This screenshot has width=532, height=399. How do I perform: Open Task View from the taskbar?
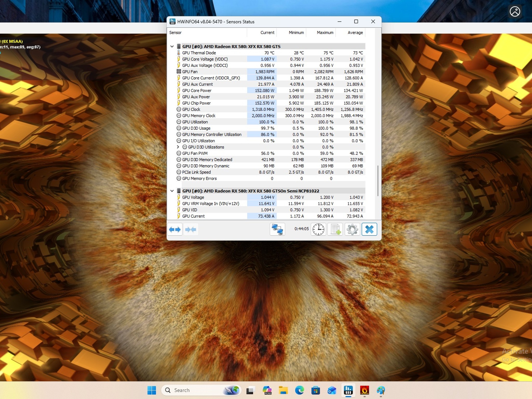(250, 390)
